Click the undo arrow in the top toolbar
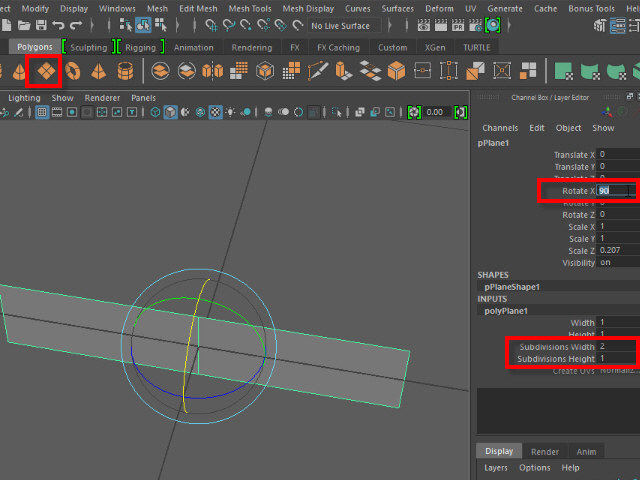 click(58, 25)
